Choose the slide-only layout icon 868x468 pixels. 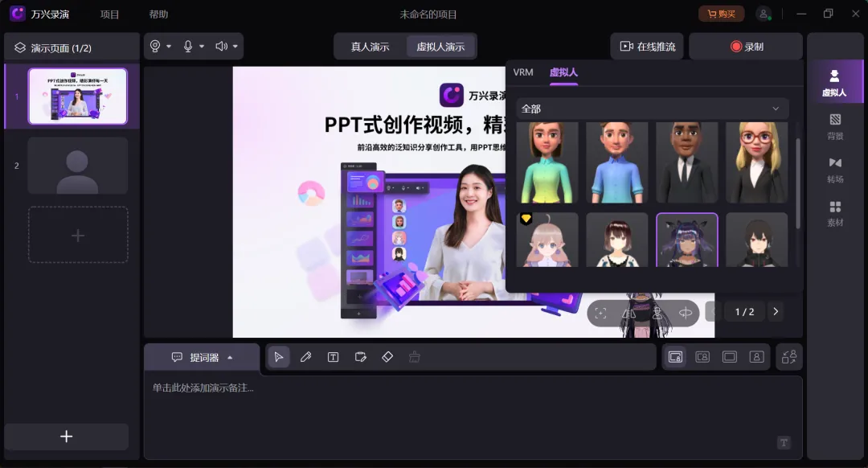730,357
